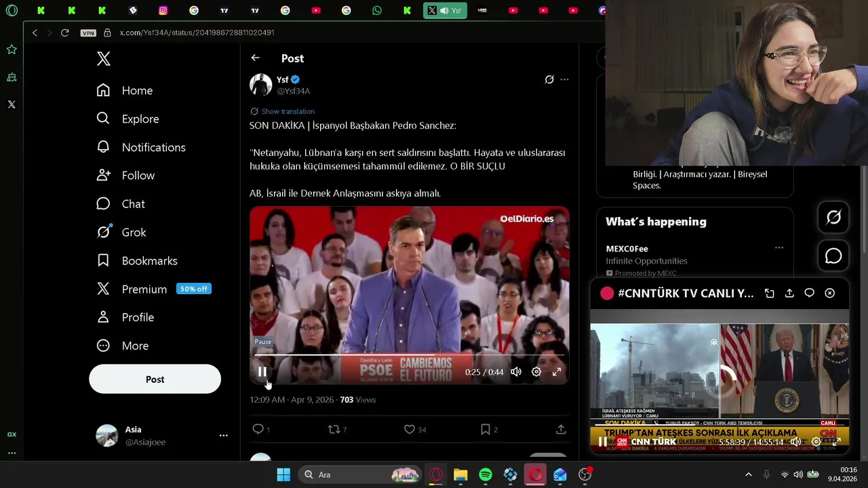Open Notifications in the sidebar
This screenshot has height=488, width=868.
pyautogui.click(x=141, y=147)
